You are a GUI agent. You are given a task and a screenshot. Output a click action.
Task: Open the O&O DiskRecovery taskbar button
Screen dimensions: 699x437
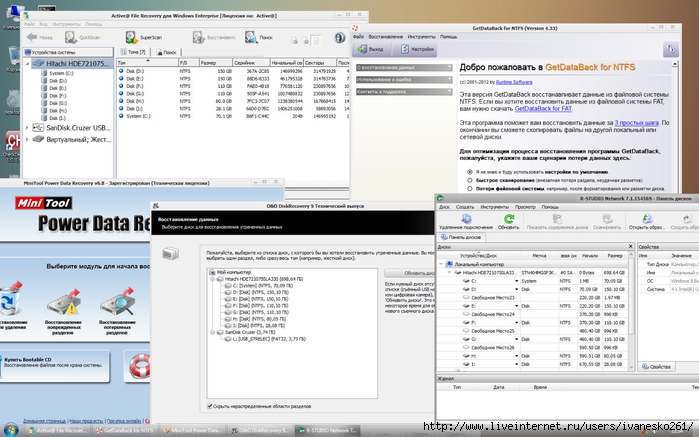(259, 430)
